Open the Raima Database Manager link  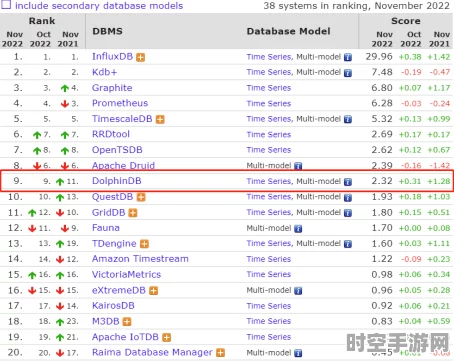point(152,352)
